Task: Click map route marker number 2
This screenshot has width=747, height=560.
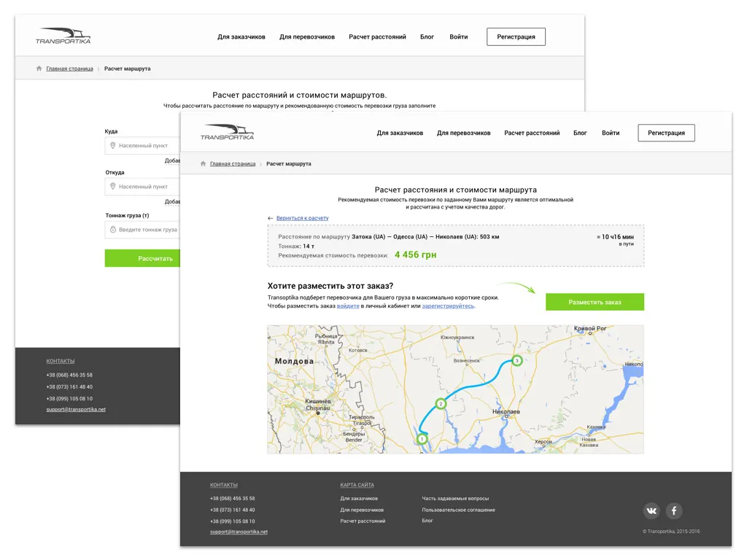Action: coord(440,403)
